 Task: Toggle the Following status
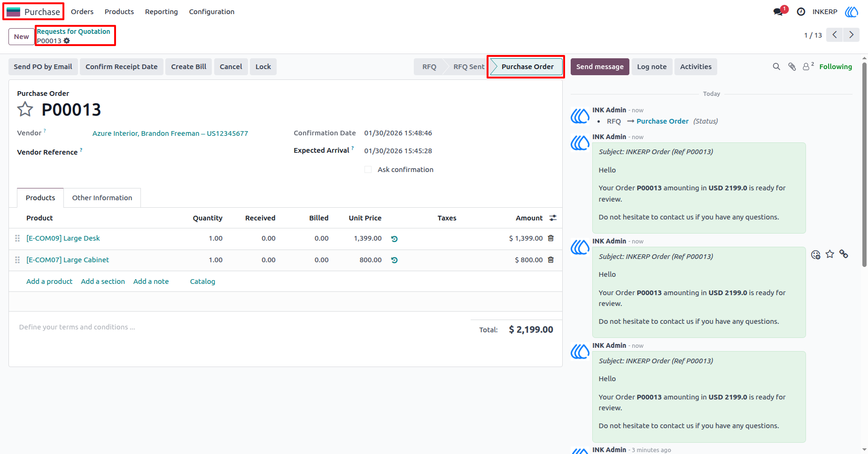[x=836, y=67]
